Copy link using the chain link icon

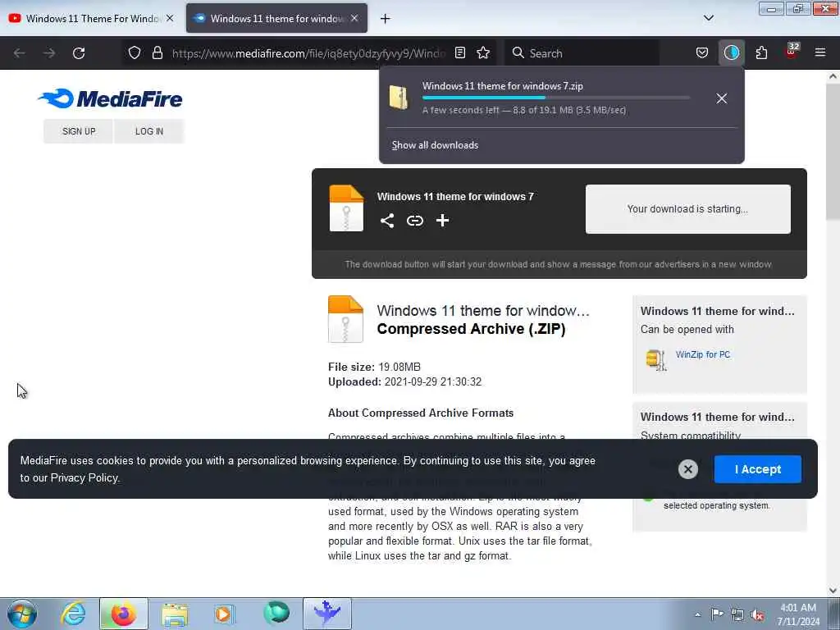(414, 221)
